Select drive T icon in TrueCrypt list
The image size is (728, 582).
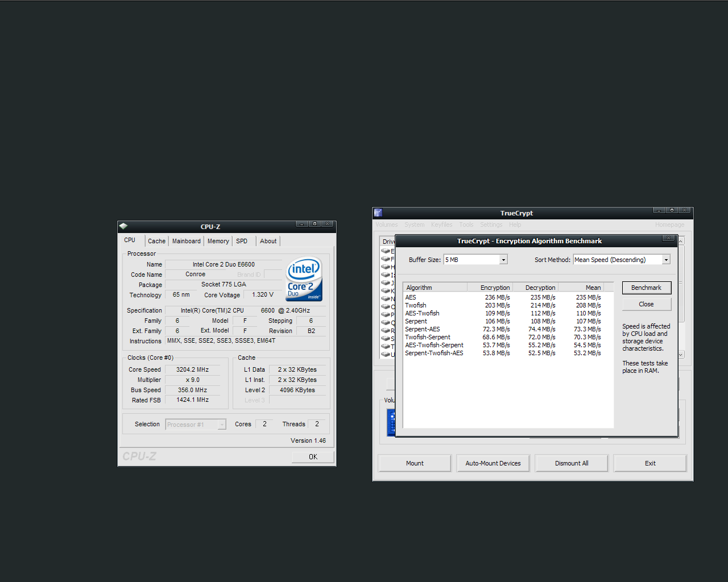[386, 346]
